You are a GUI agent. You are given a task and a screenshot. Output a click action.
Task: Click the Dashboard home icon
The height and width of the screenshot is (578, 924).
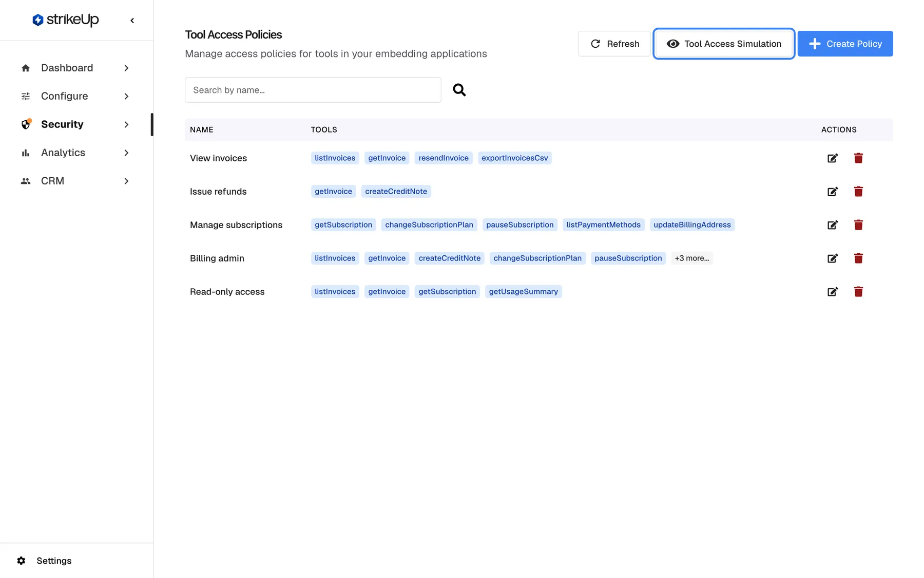[26, 68]
